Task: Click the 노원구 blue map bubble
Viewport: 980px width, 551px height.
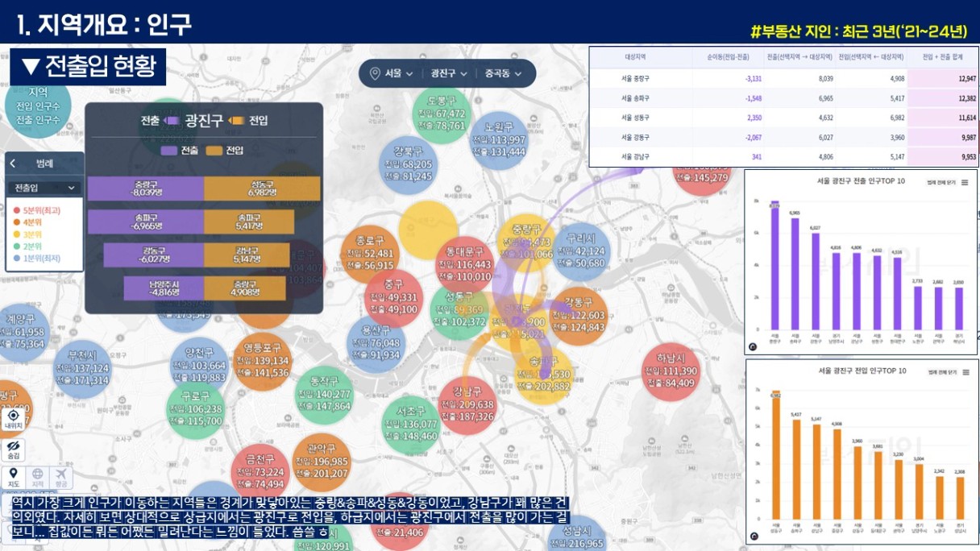Action: [500, 139]
